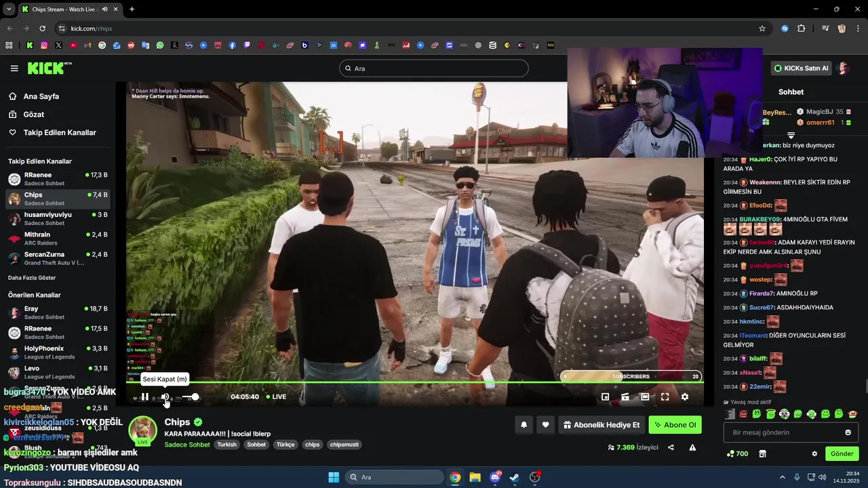Mute the stream with the speaker icon
868x488 pixels.
165,397
